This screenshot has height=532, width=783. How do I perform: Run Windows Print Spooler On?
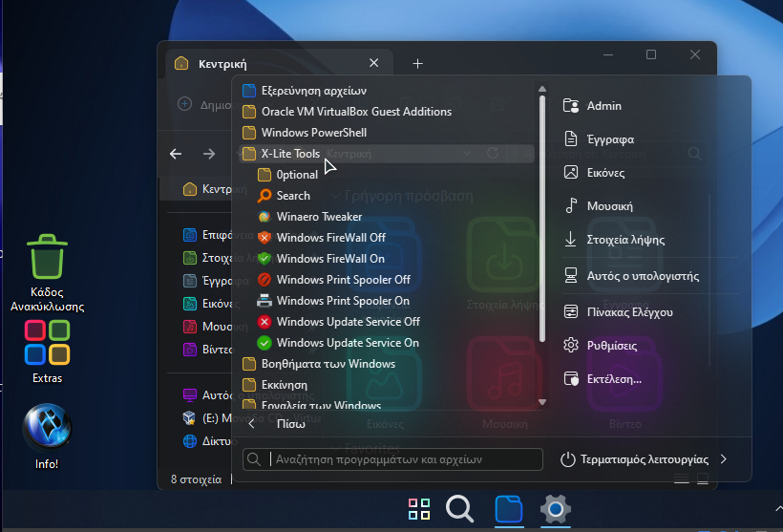point(333,300)
